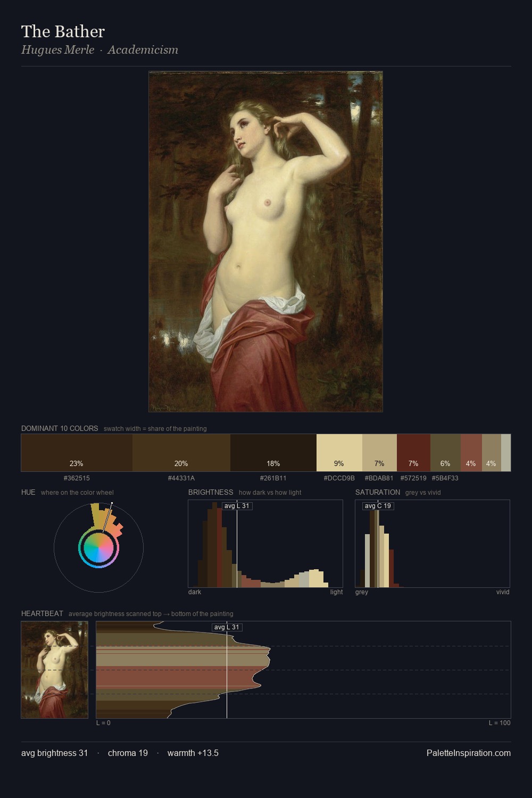Image resolution: width=532 pixels, height=798 pixels.
Task: Click 'swatch width = share of the painting' caption
Action: click(x=155, y=429)
